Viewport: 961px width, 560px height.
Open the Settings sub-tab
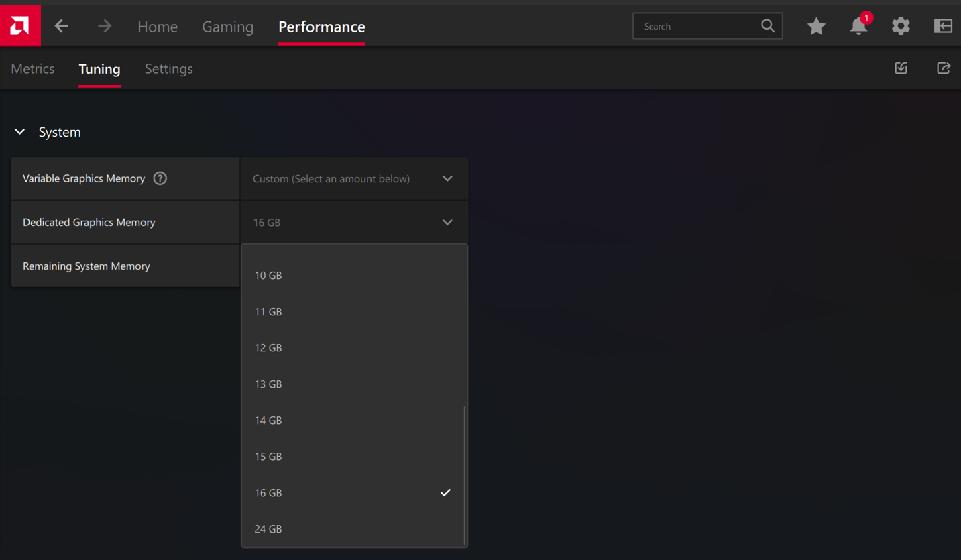[x=168, y=69]
